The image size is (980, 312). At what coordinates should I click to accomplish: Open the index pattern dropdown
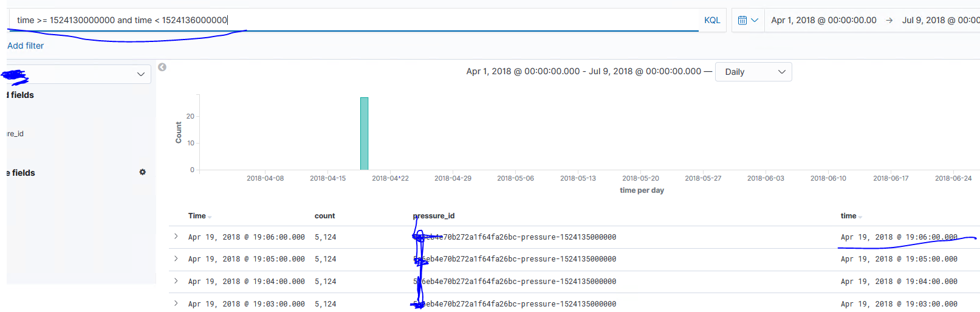click(x=79, y=74)
